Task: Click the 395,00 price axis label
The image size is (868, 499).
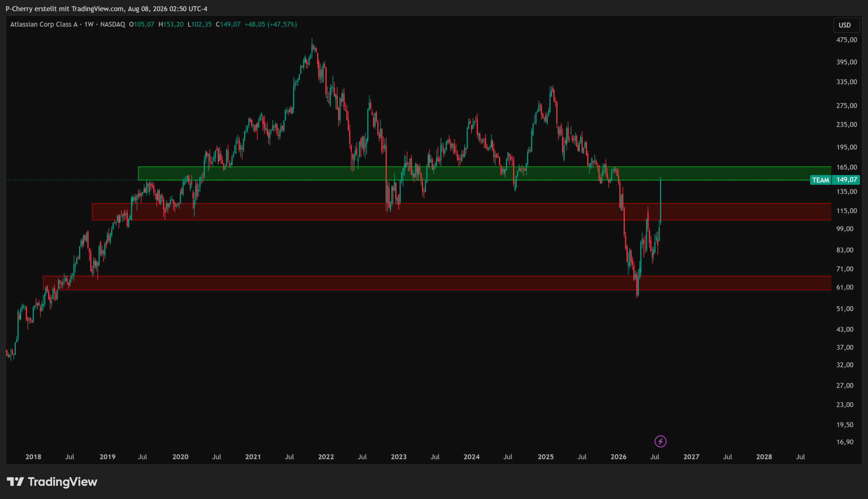Action: click(x=846, y=62)
